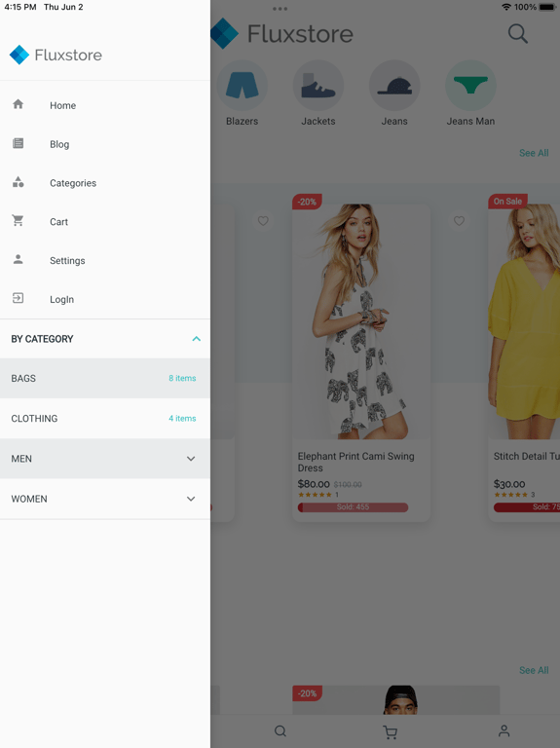This screenshot has width=560, height=748.
Task: Tap shopping cart icon in bottom bar
Action: pos(391,731)
